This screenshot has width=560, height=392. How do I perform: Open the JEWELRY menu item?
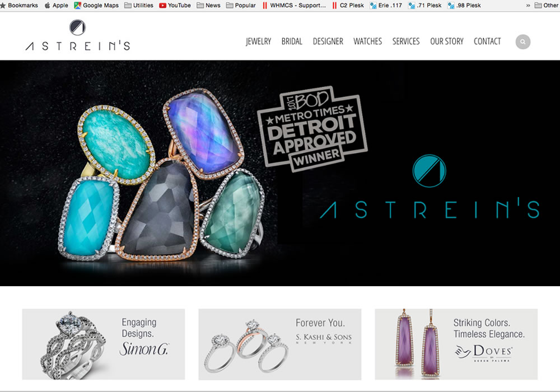259,41
